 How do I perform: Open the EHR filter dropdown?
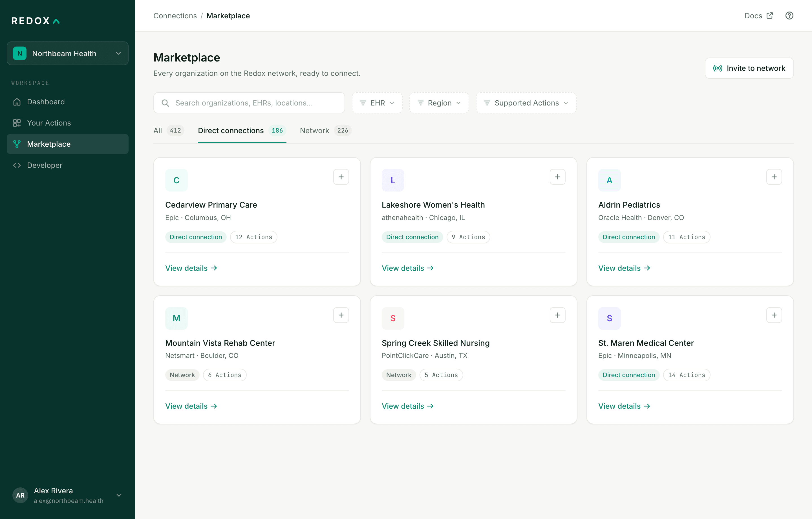coord(377,103)
